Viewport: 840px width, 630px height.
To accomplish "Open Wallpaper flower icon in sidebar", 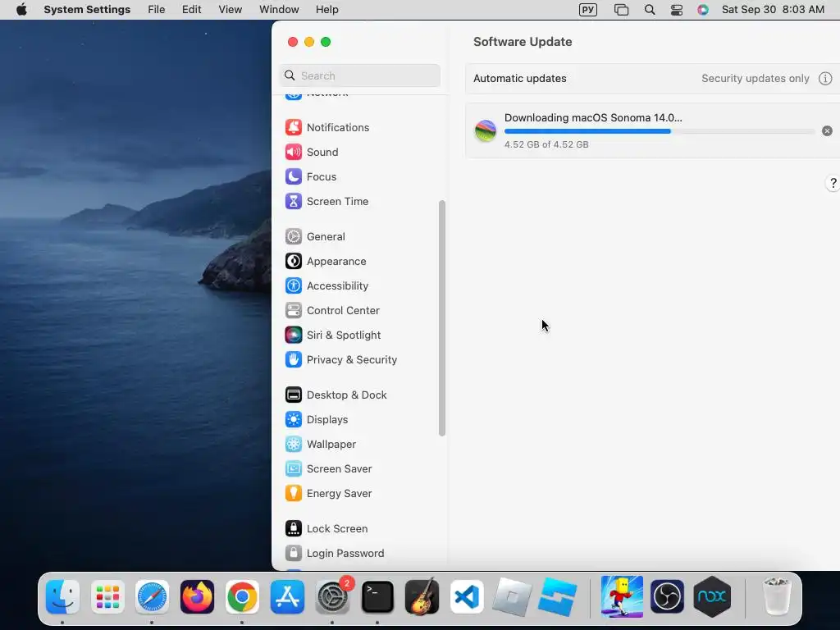I will point(293,445).
